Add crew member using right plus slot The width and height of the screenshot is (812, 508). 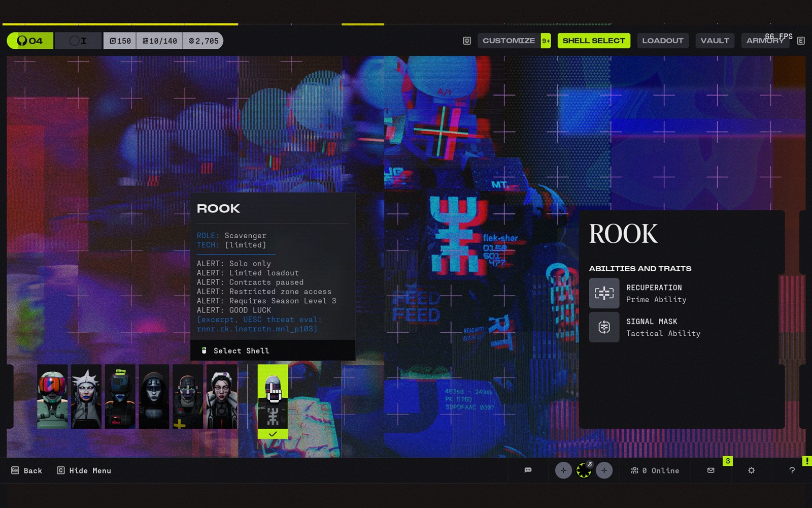click(604, 470)
